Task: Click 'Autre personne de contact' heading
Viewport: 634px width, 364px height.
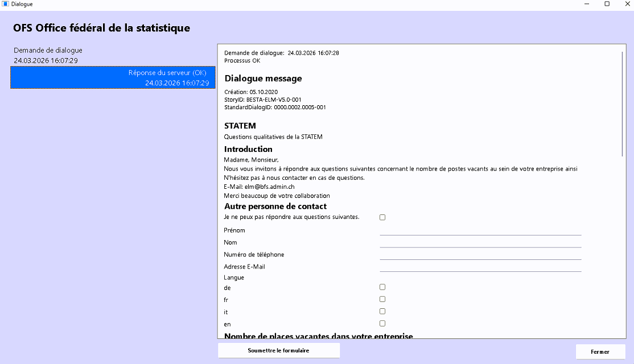Action: (275, 206)
